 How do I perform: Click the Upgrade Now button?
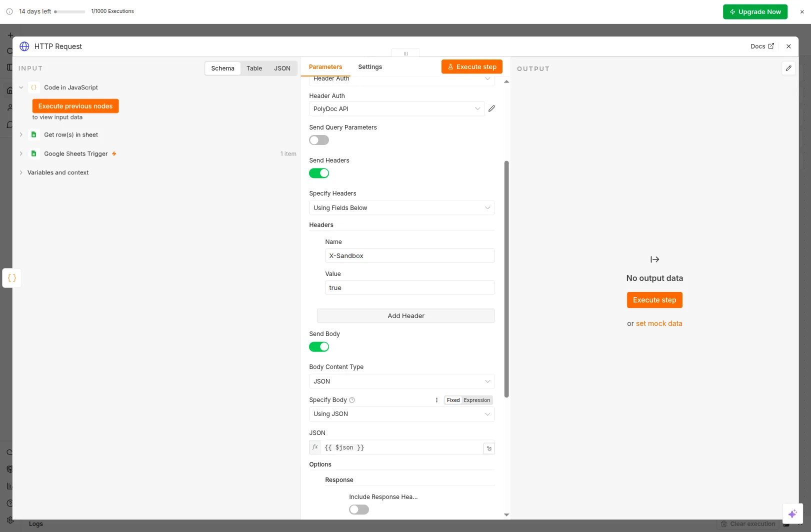click(755, 11)
